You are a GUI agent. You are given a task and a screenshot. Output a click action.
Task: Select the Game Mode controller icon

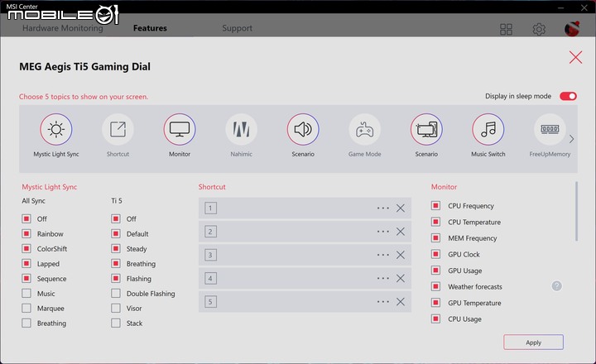(365, 130)
